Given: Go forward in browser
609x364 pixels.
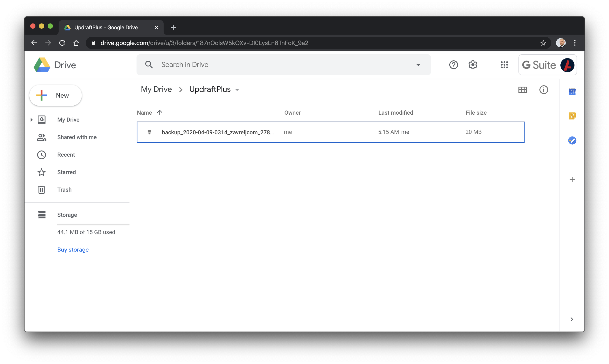Looking at the screenshot, I should [x=48, y=43].
